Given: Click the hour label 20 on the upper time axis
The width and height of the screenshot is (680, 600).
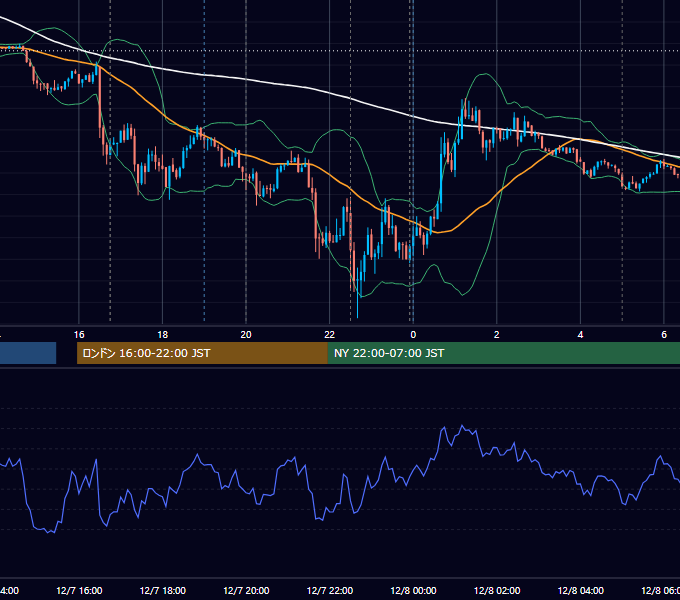Looking at the screenshot, I should (x=246, y=334).
